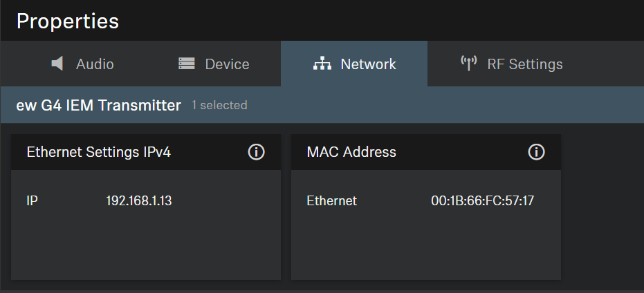
Task: Click the Ethernet label under MAC Address
Action: click(331, 201)
